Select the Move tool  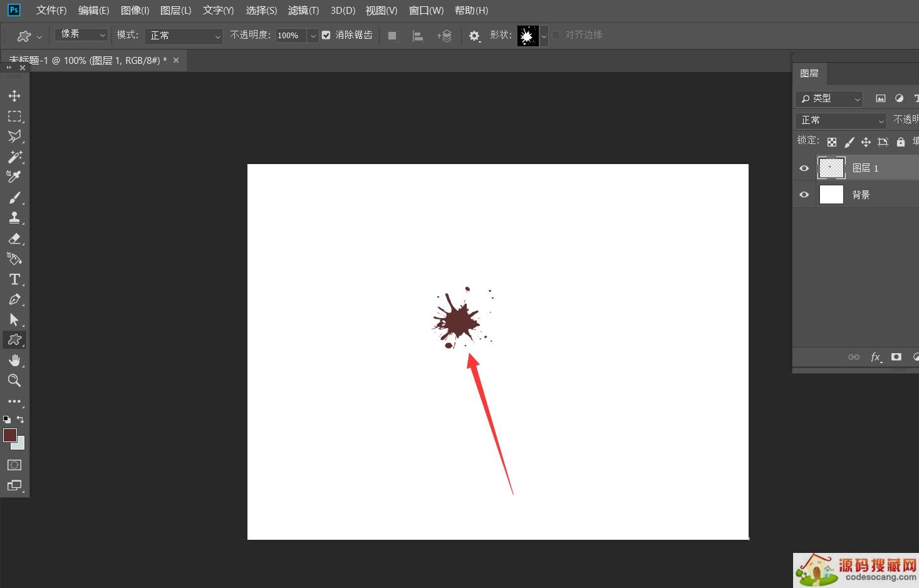click(14, 96)
